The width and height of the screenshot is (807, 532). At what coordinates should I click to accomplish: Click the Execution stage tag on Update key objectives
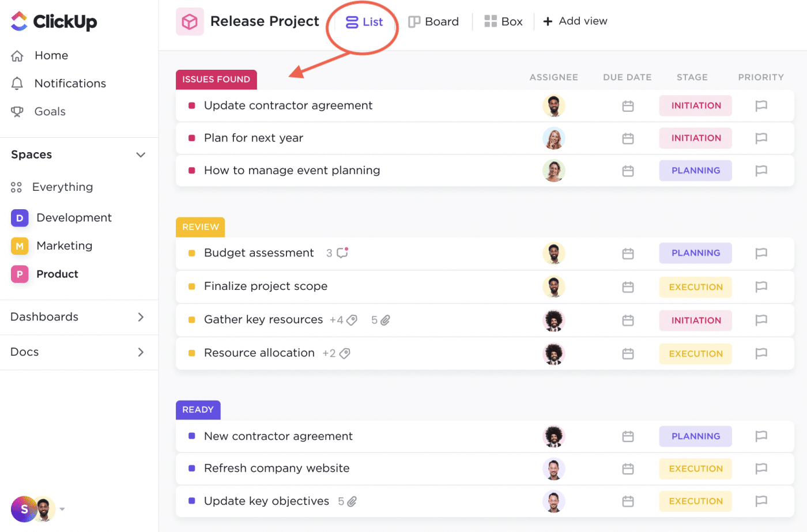coord(695,501)
